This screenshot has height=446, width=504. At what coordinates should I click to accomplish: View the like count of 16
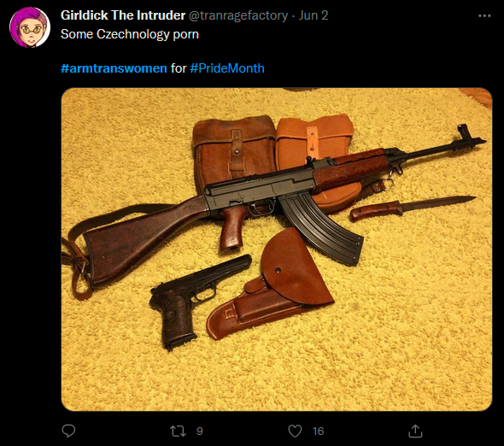pos(319,431)
